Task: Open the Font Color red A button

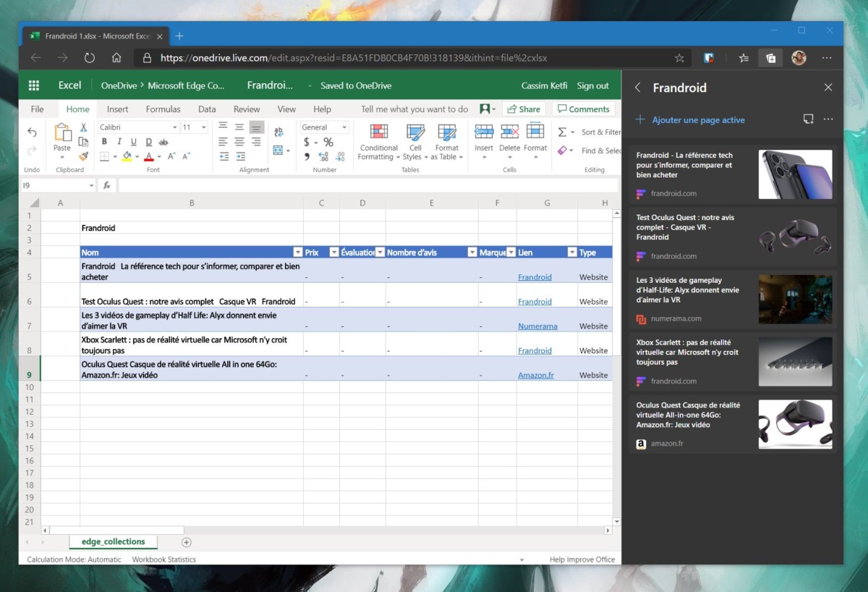Action: click(149, 156)
